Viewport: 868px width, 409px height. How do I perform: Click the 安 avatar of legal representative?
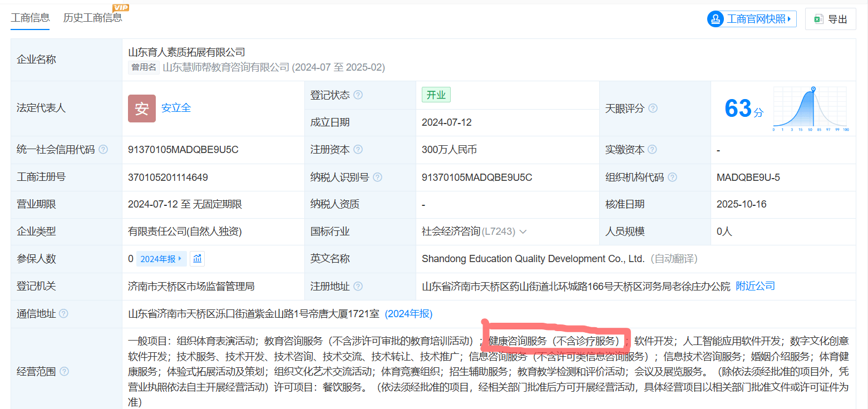point(141,109)
